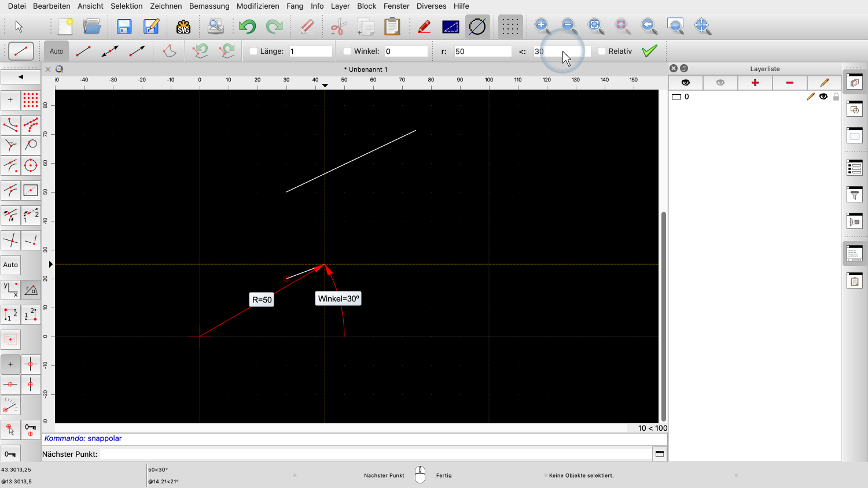Expand the command line history button
This screenshot has width=868, height=488.
[x=659, y=454]
